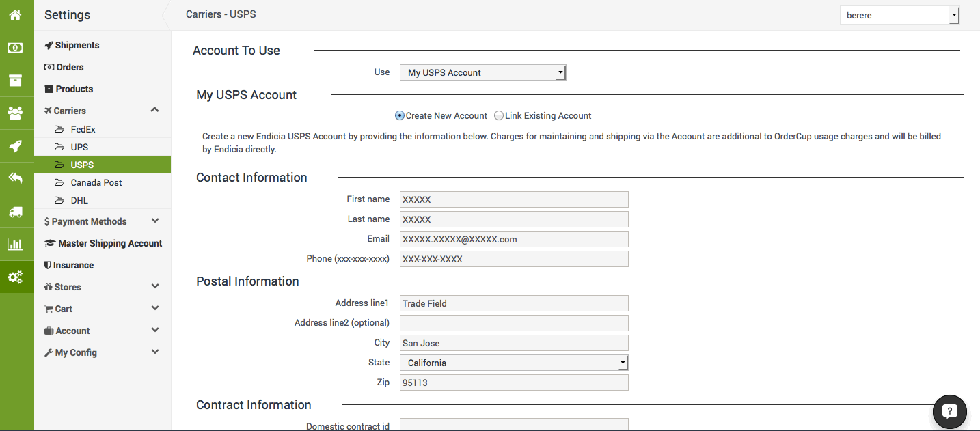Click the Canada Post folder icon
The width and height of the screenshot is (980, 431).
click(59, 182)
